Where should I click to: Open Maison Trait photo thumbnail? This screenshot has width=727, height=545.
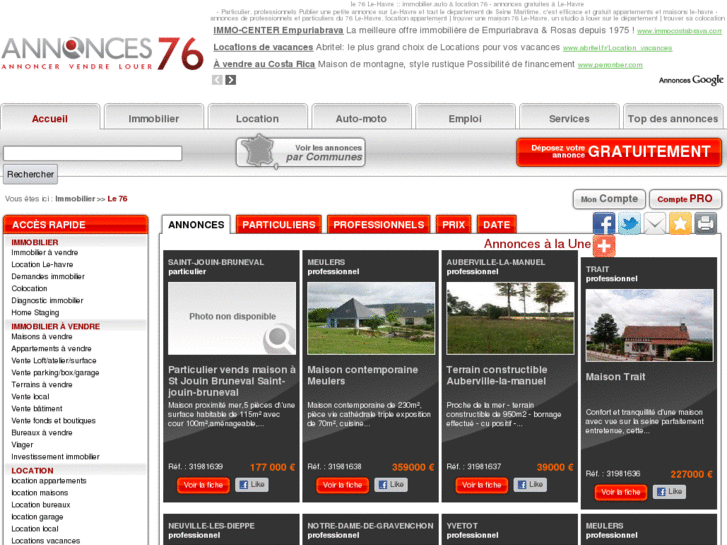tap(649, 326)
